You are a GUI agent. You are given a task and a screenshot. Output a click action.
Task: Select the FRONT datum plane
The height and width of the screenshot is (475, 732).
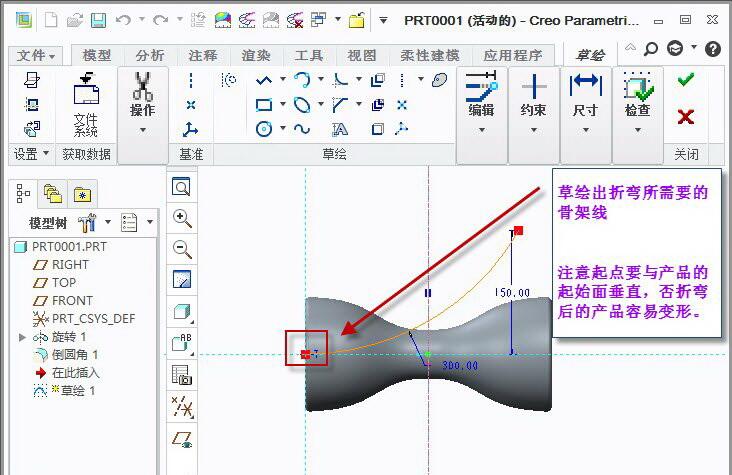(63, 300)
